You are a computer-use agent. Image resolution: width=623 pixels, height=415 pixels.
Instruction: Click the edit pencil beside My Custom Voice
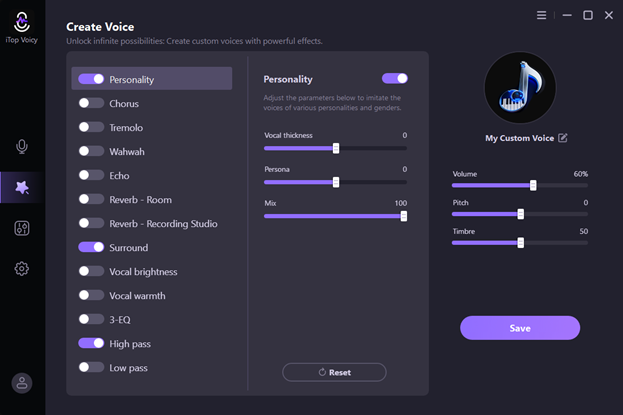[x=563, y=138]
